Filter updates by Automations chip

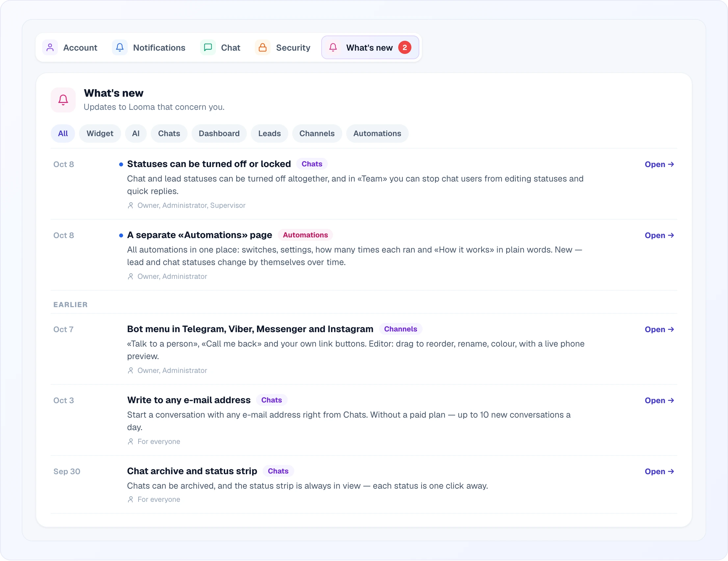[377, 134]
